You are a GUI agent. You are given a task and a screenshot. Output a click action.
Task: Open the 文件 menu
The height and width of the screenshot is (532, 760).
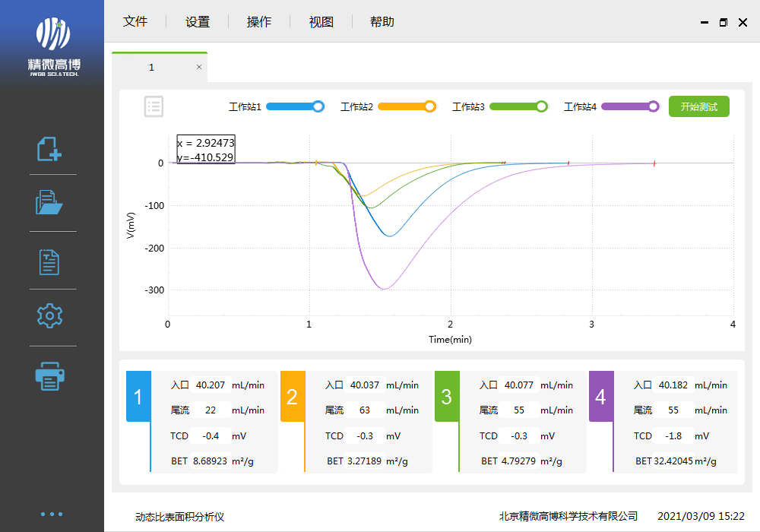(135, 21)
